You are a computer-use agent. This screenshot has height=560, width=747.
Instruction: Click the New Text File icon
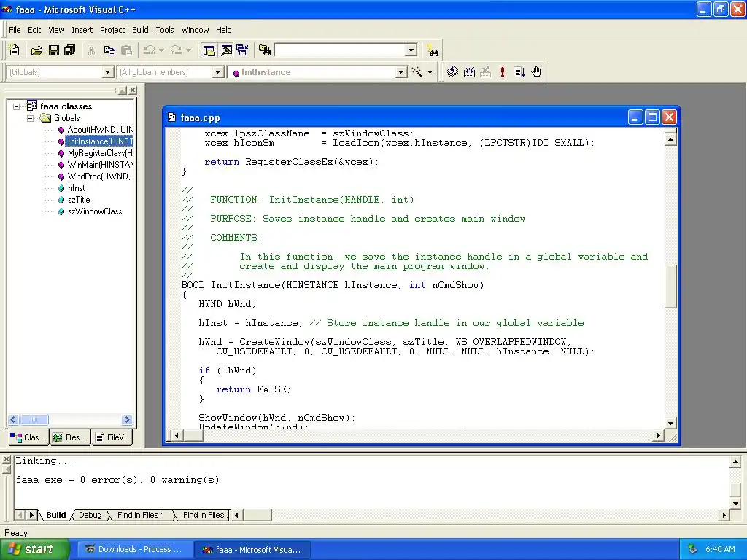click(15, 50)
